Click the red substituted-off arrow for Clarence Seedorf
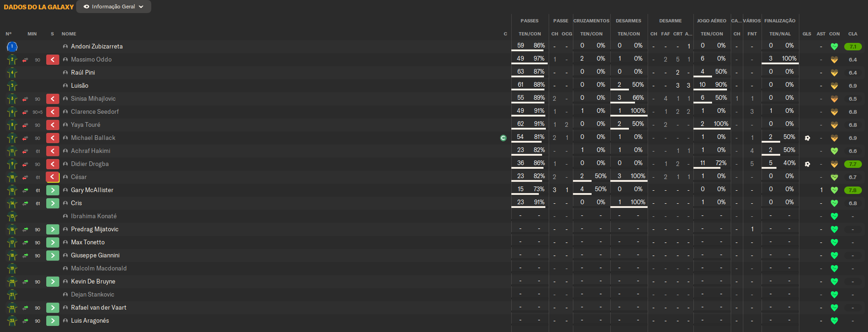This screenshot has height=332, width=868. click(x=53, y=112)
